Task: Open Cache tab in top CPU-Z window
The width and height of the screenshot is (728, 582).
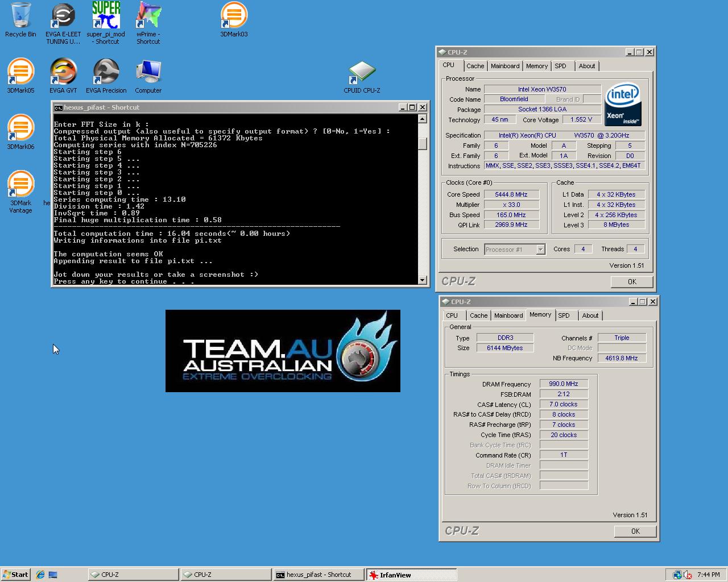Action: (475, 66)
